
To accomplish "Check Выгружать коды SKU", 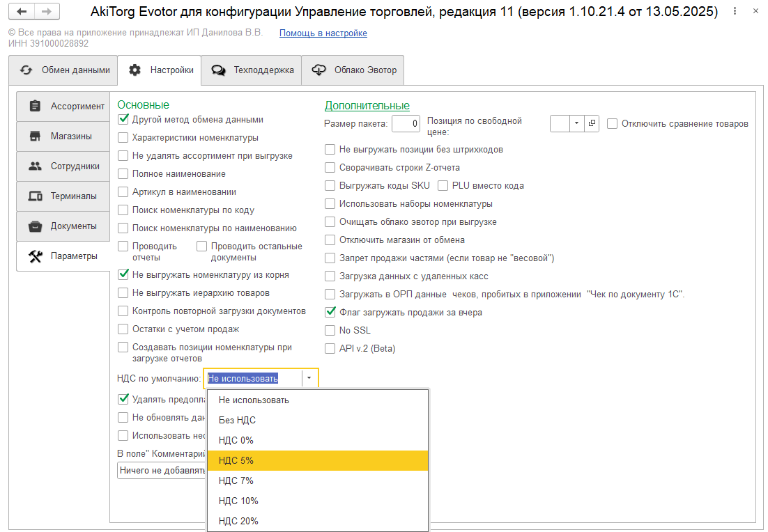I will click(330, 185).
